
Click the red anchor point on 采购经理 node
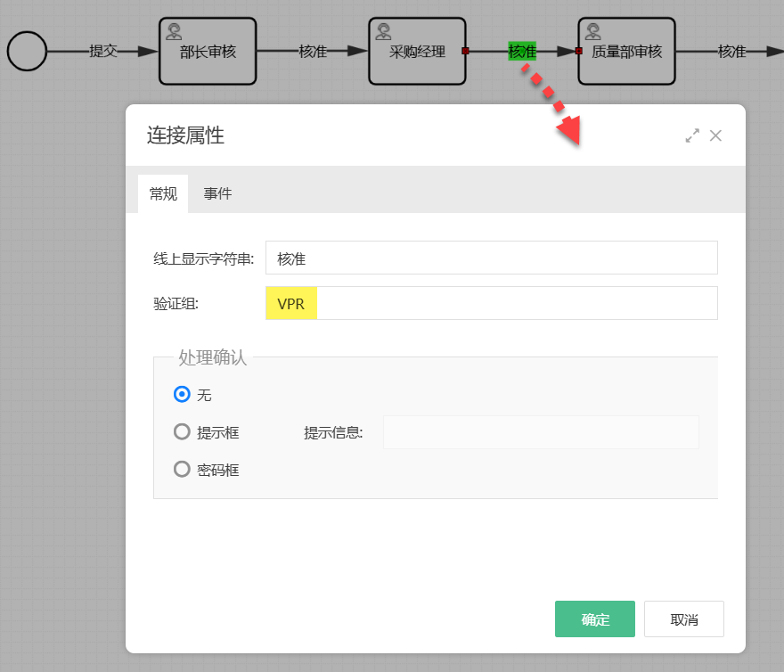pos(467,51)
